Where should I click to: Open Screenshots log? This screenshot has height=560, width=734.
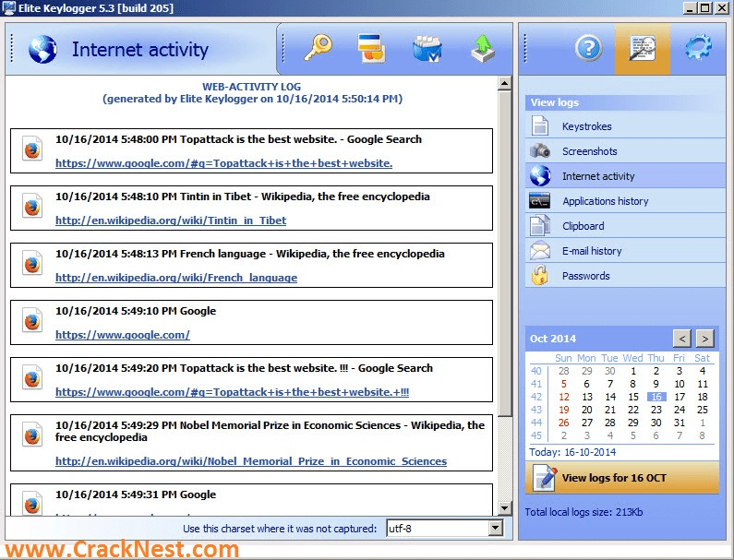(625, 150)
